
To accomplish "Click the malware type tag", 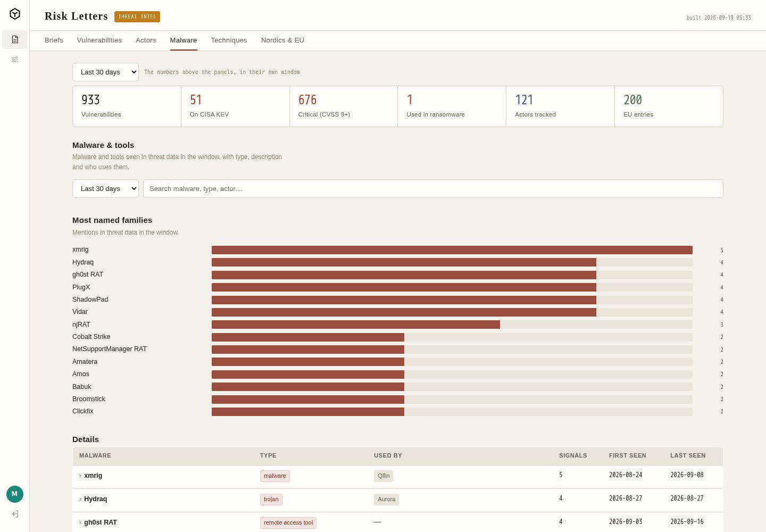I will 275,476.
